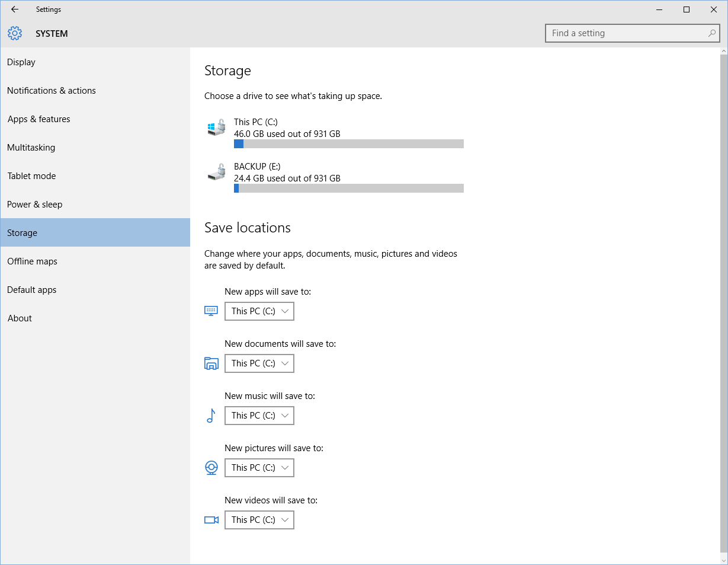Viewport: 728px width, 565px height.
Task: Click the music note icon
Action: tap(211, 416)
